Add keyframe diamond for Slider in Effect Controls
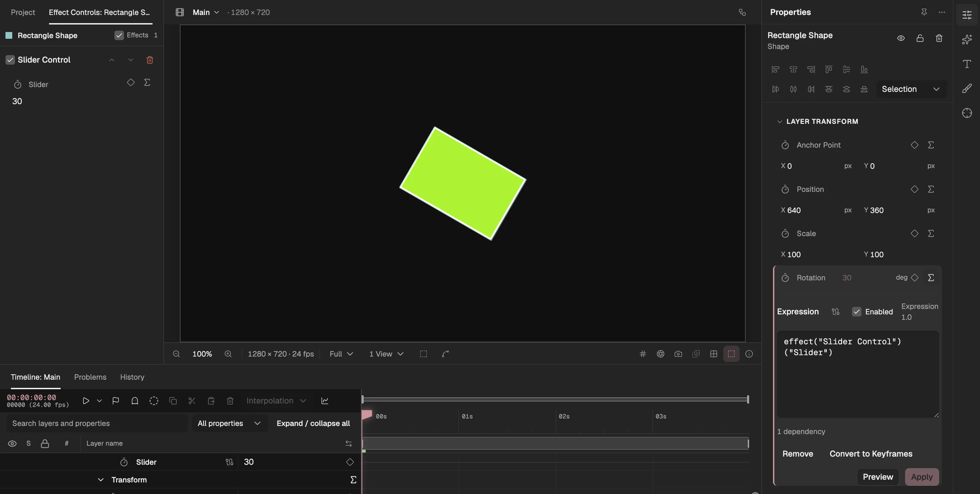 tap(130, 82)
